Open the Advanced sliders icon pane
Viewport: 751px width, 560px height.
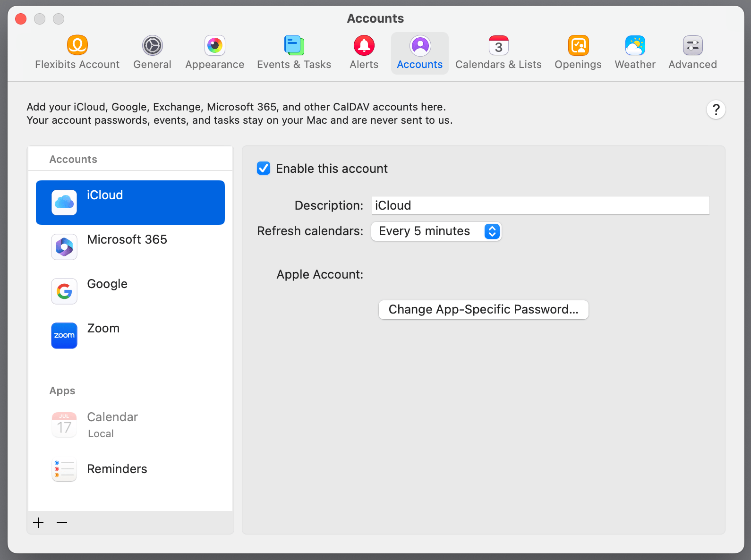pos(693,45)
